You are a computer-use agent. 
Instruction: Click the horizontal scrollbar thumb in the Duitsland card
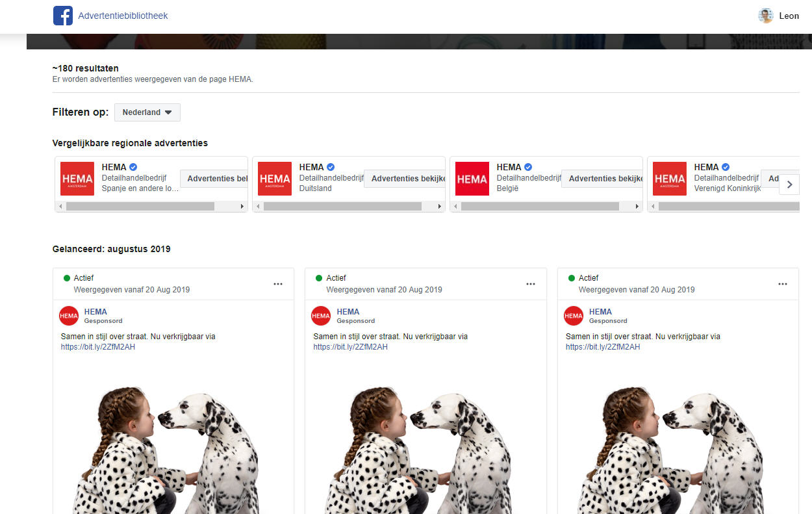click(x=342, y=206)
